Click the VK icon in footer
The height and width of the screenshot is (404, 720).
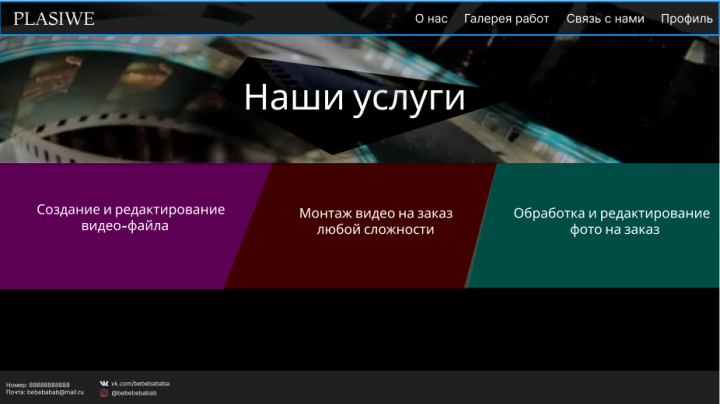click(104, 383)
